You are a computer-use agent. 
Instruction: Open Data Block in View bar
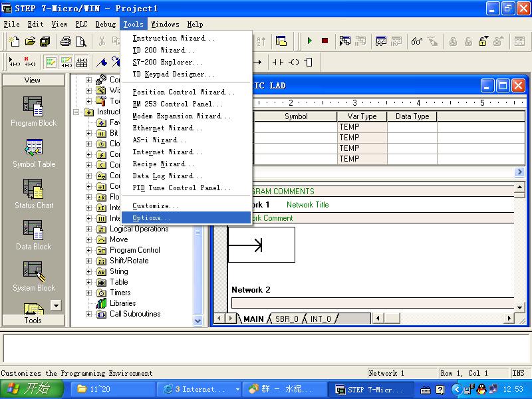click(33, 235)
